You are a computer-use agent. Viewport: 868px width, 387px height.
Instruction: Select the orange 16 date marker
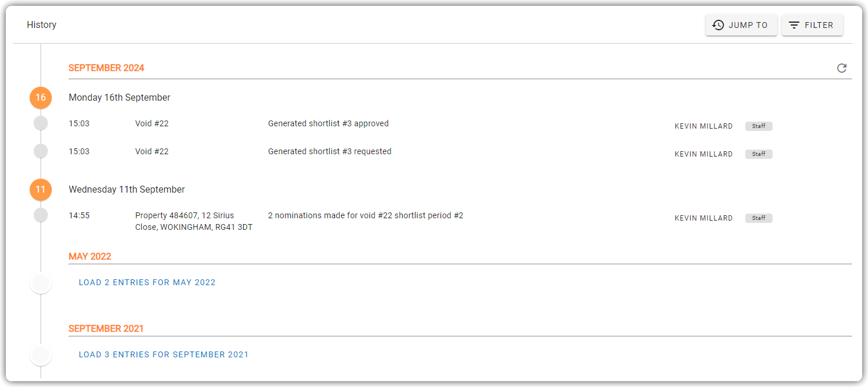click(41, 98)
